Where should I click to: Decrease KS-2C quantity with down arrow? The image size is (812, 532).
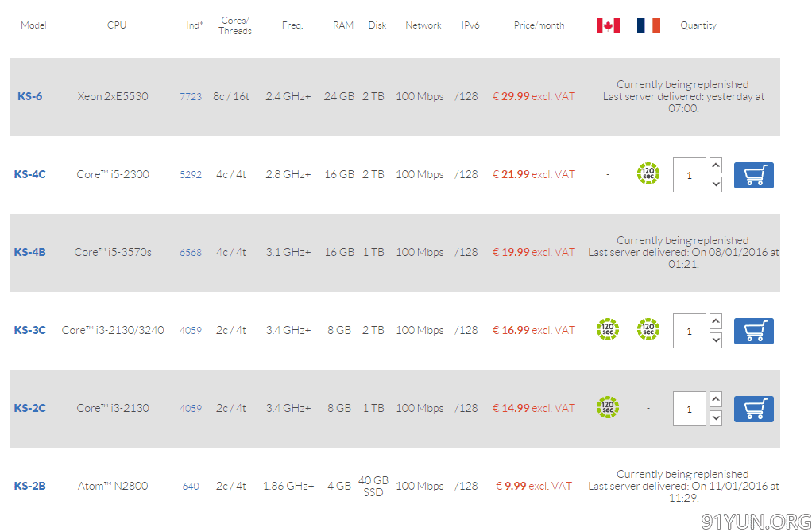(716, 418)
